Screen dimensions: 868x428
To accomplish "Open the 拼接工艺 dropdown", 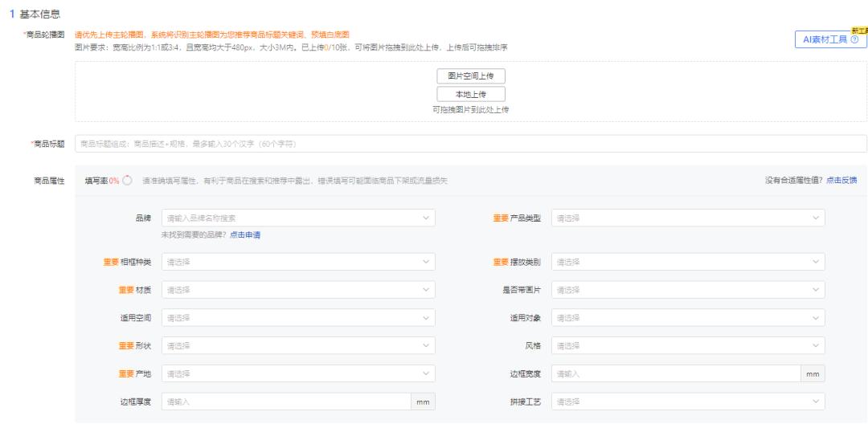I will [688, 402].
